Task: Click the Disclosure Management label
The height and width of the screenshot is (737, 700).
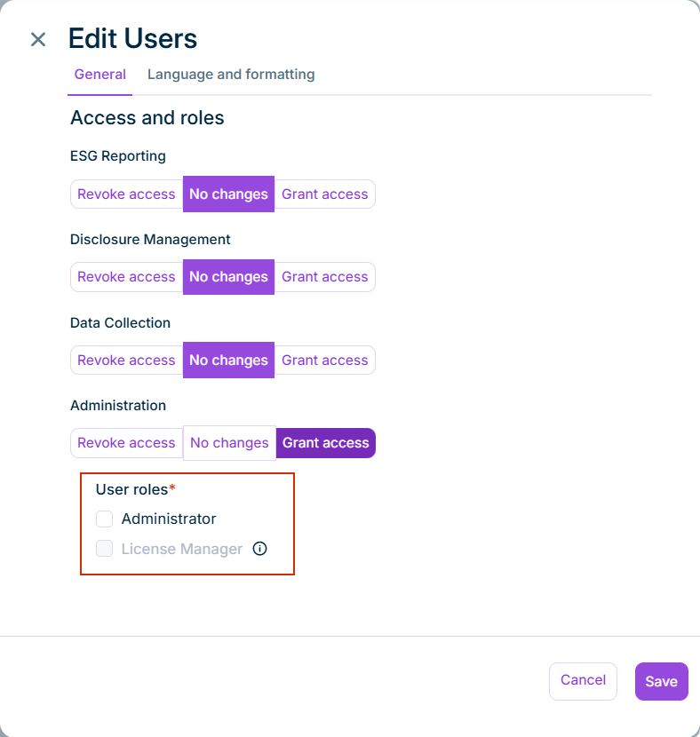Action: (x=150, y=239)
